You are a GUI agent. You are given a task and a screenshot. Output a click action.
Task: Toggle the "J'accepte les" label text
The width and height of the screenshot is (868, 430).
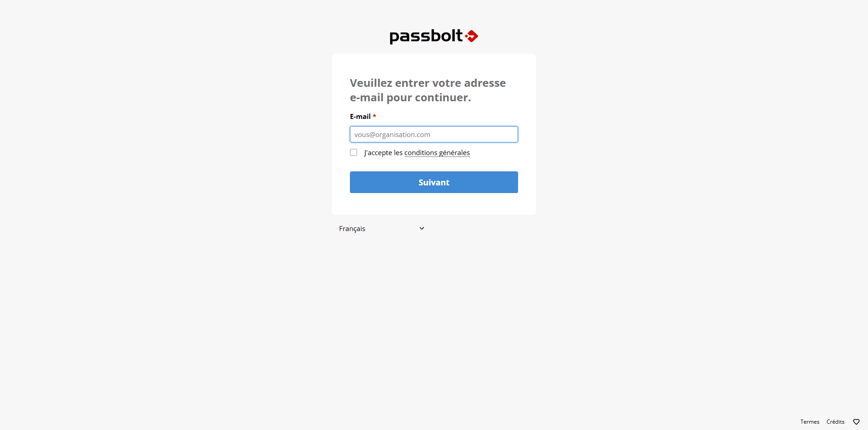tap(383, 153)
